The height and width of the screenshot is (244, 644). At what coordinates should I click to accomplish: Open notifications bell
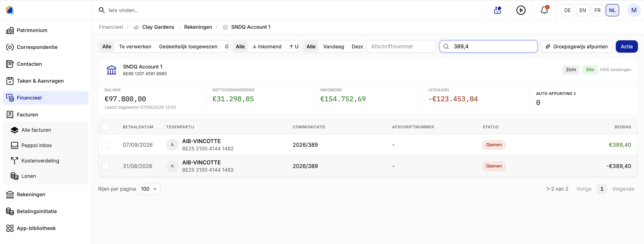544,10
